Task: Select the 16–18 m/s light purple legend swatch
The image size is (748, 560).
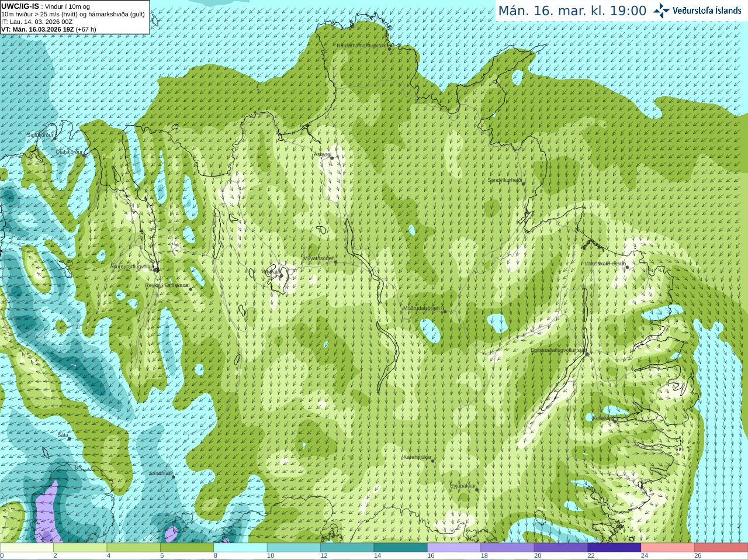Action: coord(454,548)
